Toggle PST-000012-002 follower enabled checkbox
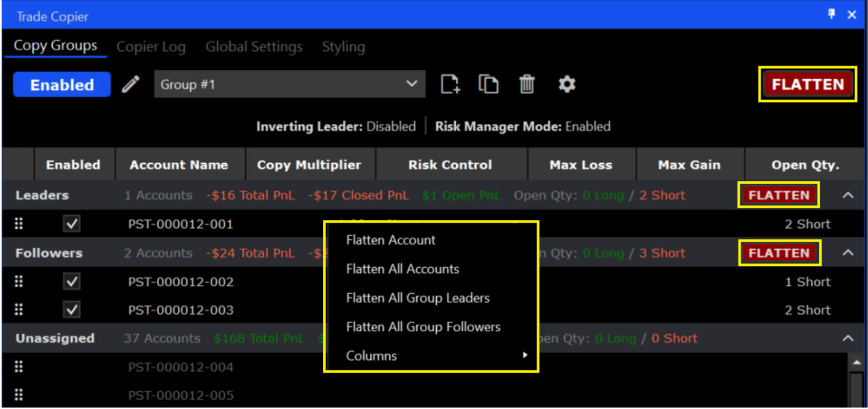This screenshot has height=409, width=868. 72,281
